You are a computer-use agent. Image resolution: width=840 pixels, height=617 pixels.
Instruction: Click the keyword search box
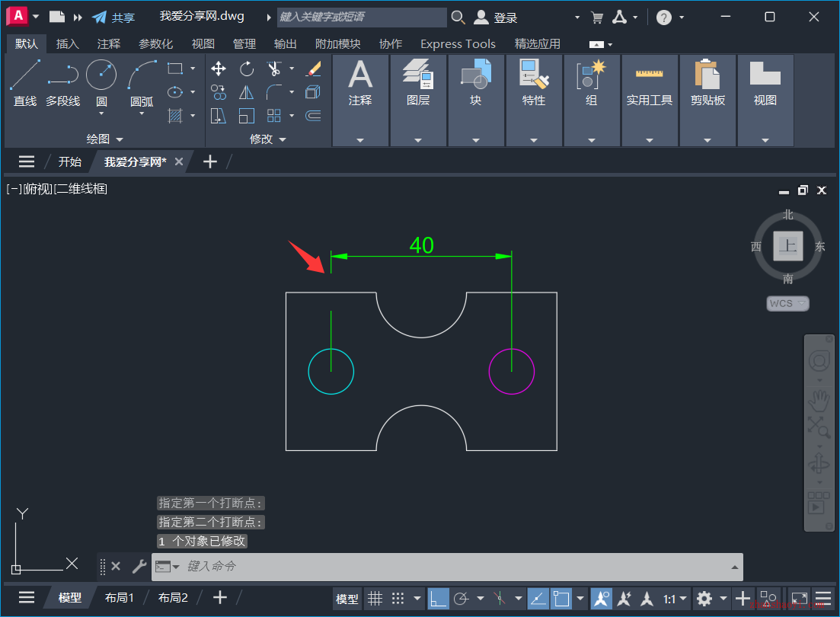coord(363,18)
